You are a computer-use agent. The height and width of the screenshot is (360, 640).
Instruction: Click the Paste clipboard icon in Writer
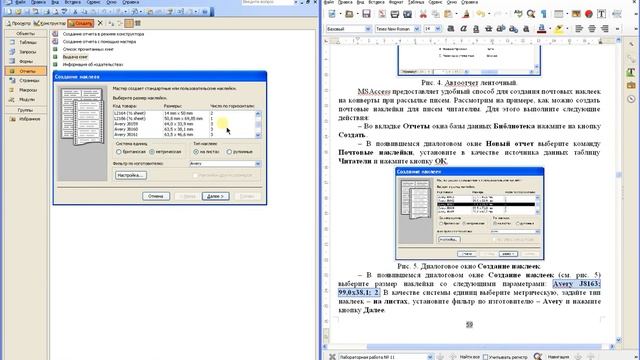point(449,14)
